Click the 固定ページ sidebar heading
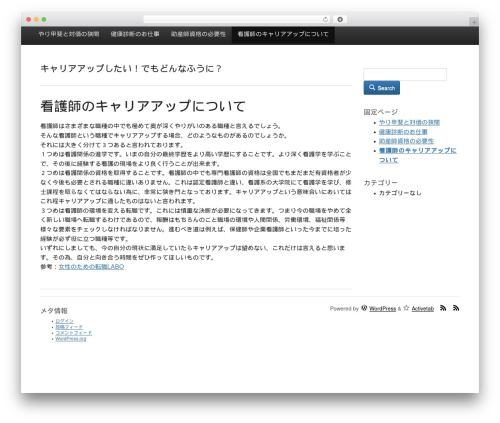This screenshot has height=423, width=500. [380, 112]
